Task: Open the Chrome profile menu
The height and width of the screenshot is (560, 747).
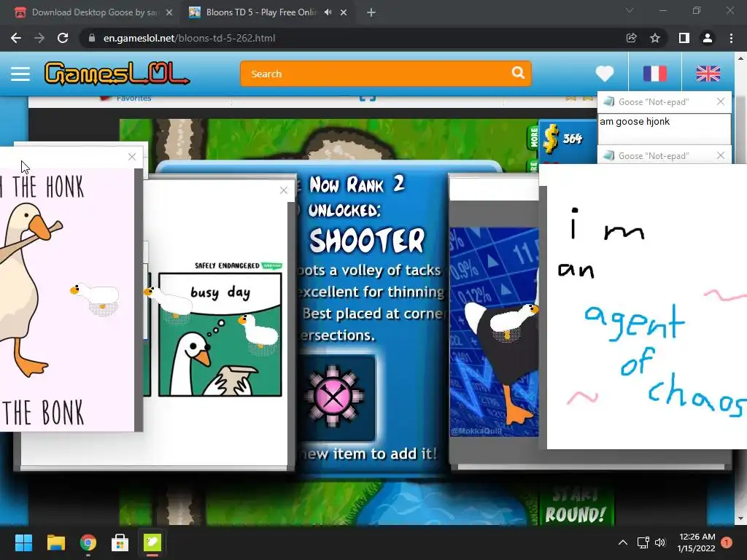Action: tap(708, 38)
